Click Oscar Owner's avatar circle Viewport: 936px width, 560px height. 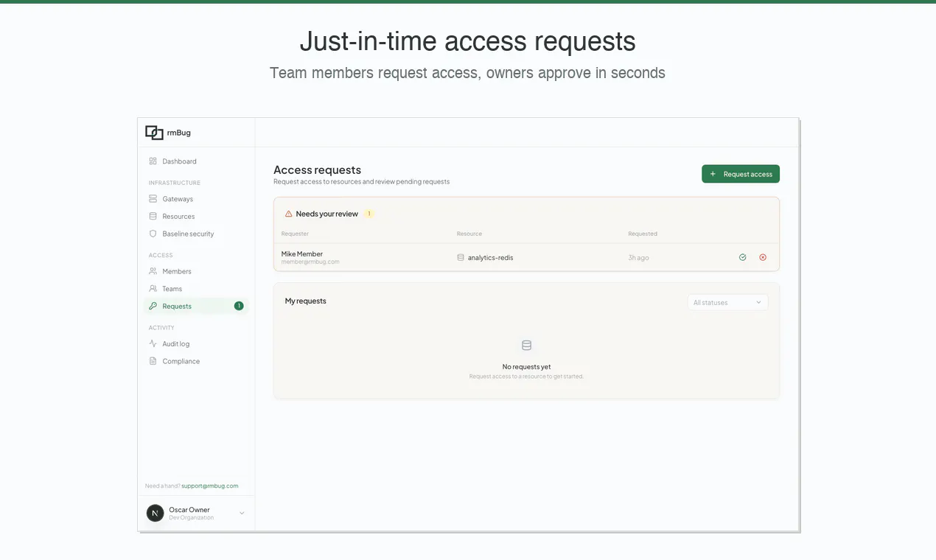(x=155, y=513)
